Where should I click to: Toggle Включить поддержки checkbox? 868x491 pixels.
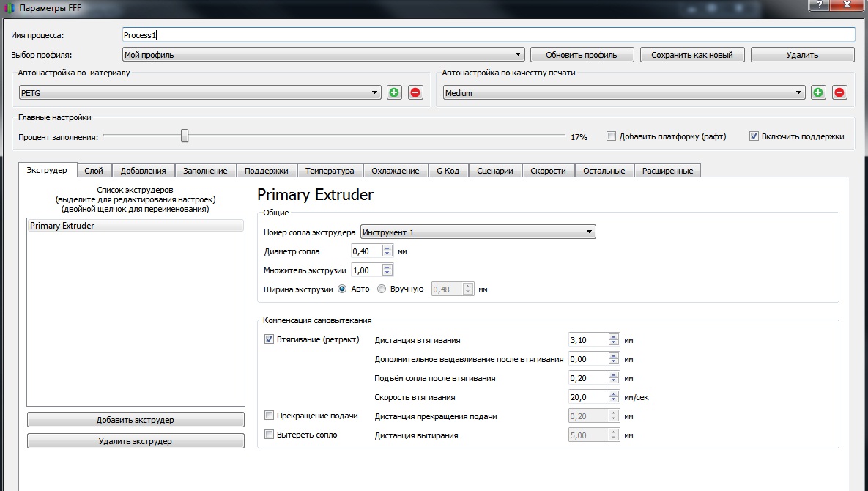pyautogui.click(x=754, y=136)
